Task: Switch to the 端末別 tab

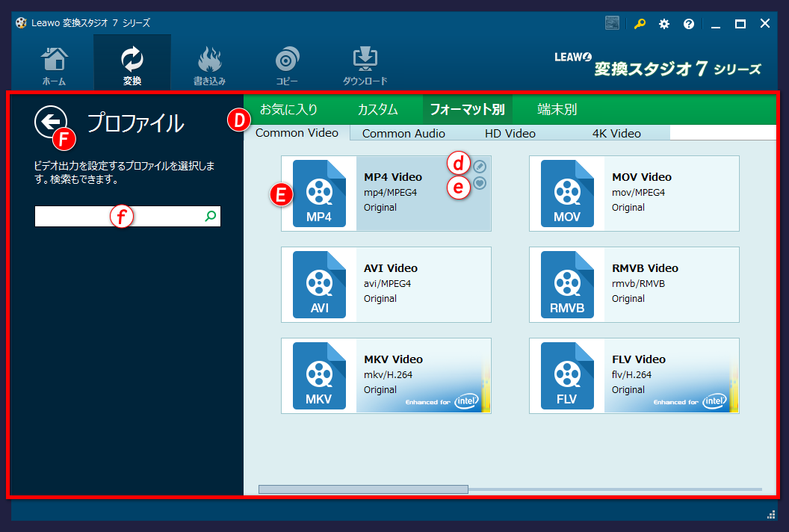Action: point(557,110)
